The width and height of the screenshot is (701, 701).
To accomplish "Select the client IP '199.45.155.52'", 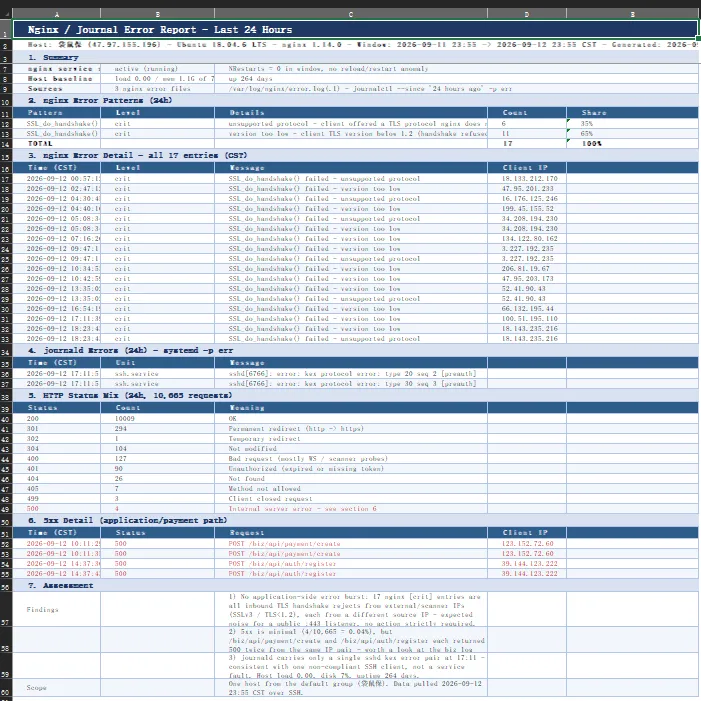I will pyautogui.click(x=527, y=208).
